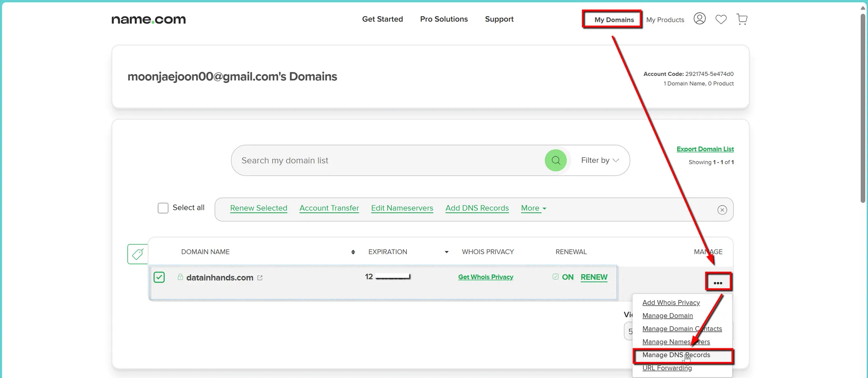868x378 pixels.
Task: Select URL Forwarding from the menu
Action: (667, 368)
